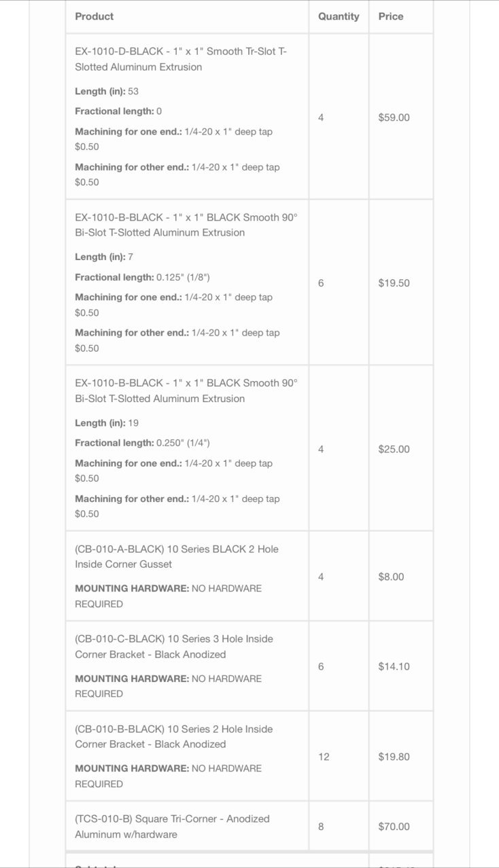Open the CB-010-B-BLACK 2 Hole Bracket product
This screenshot has height=868, width=499.
[x=174, y=736]
